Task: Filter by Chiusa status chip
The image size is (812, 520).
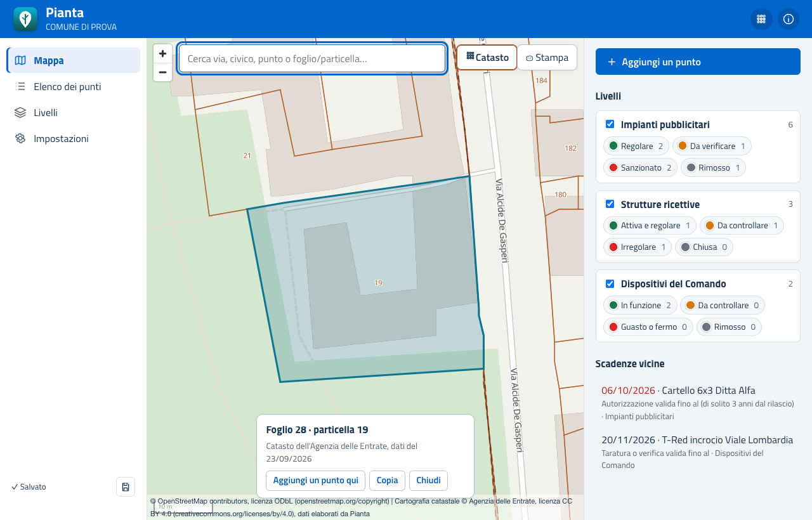Action: pos(704,247)
